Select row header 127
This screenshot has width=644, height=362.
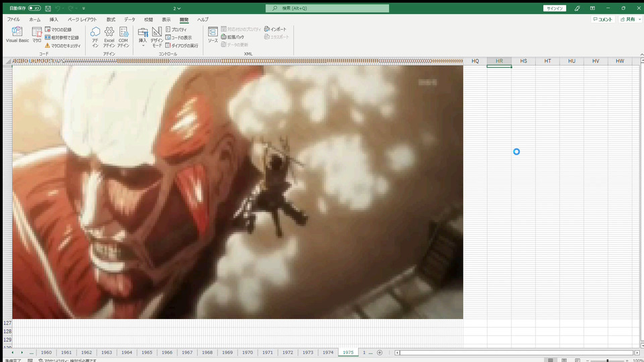pos(7,323)
